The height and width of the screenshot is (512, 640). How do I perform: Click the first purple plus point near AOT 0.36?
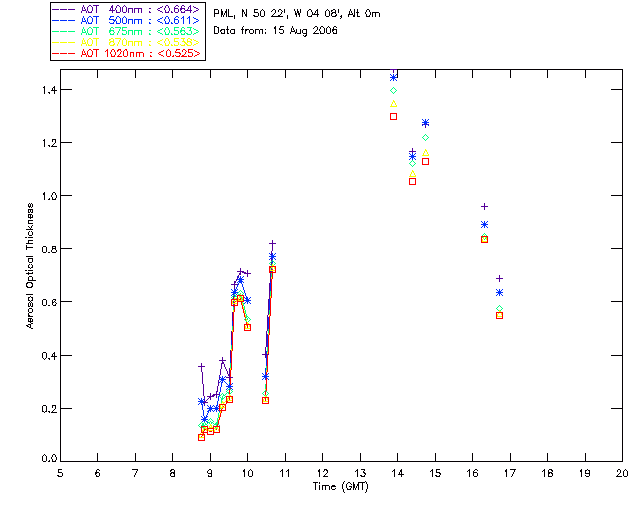click(201, 367)
